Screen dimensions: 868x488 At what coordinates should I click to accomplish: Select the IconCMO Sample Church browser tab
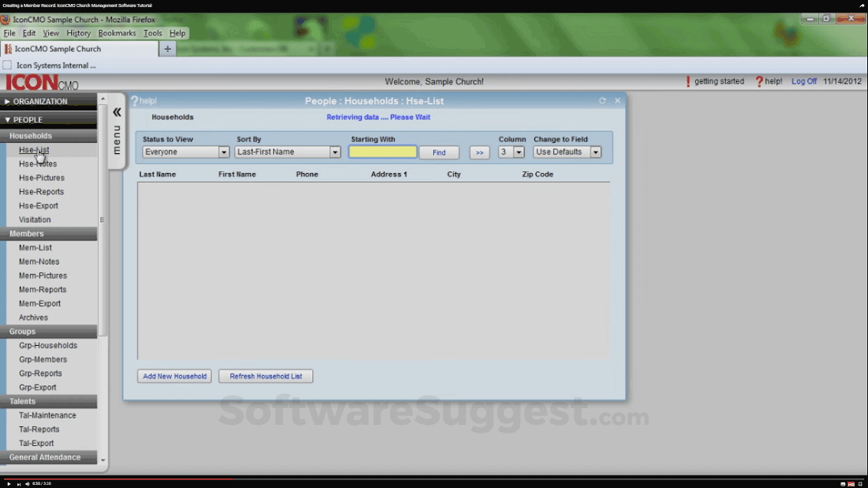79,49
